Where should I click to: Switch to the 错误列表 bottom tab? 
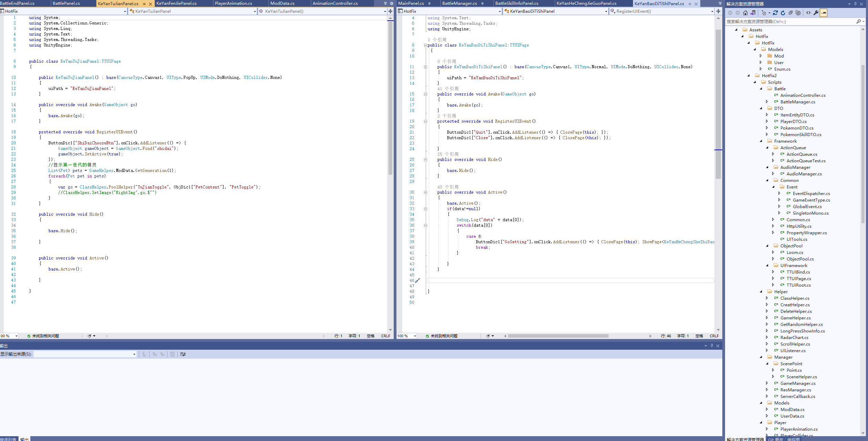(x=8, y=439)
